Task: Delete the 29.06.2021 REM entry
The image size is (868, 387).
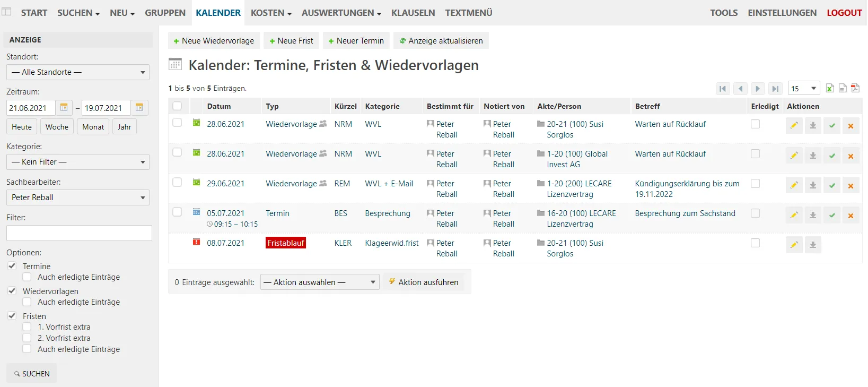Action: (x=851, y=185)
